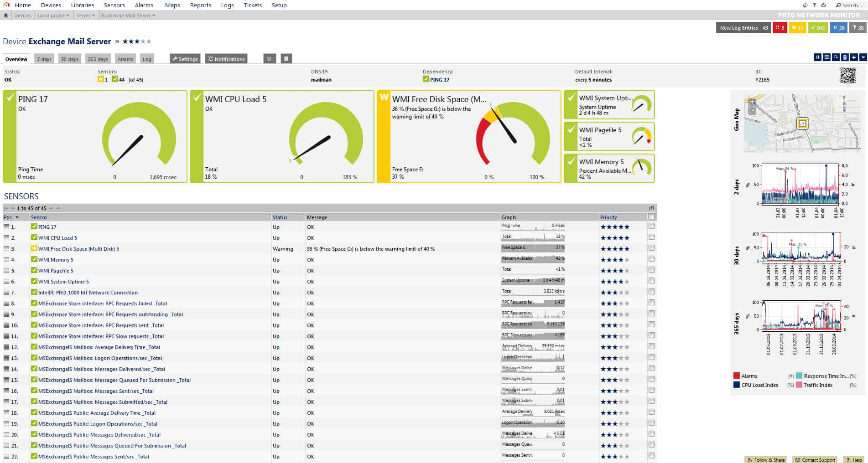
Task: Open the device QR code
Action: 848,76
